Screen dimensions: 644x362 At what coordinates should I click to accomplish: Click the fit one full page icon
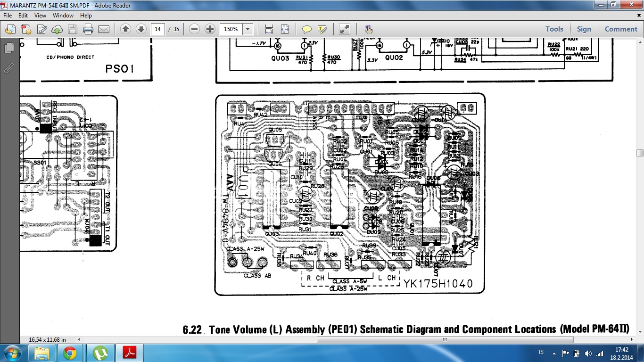(285, 29)
